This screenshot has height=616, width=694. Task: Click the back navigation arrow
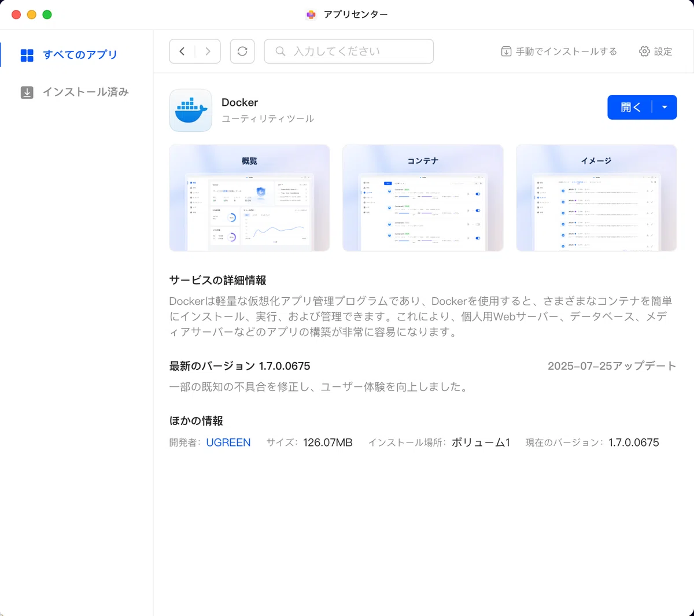coord(182,51)
